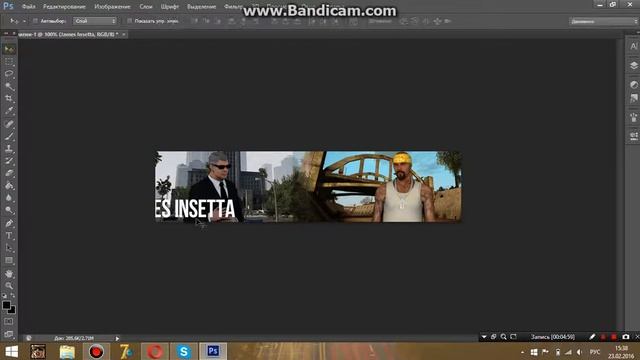Screen dimensions: 640x360
Task: Select the Paint Bucket tool
Action: point(9,186)
